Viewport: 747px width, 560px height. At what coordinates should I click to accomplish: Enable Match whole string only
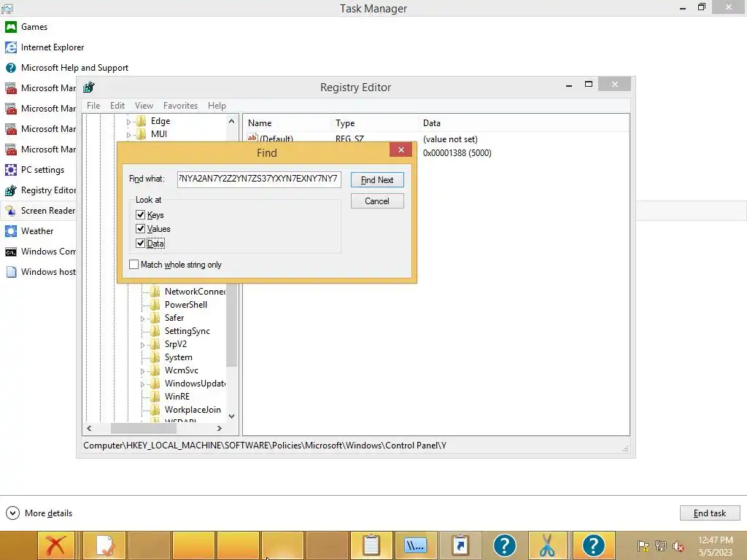(134, 264)
